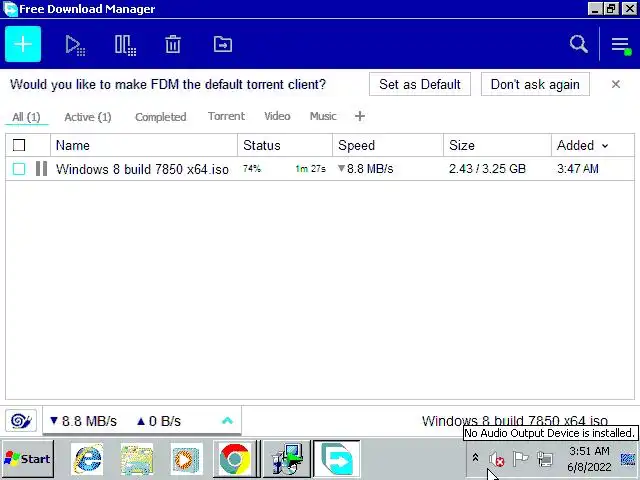Check the Windows 8 build 7850 x64.iso row checkbox
640x480 pixels.
tap(19, 169)
